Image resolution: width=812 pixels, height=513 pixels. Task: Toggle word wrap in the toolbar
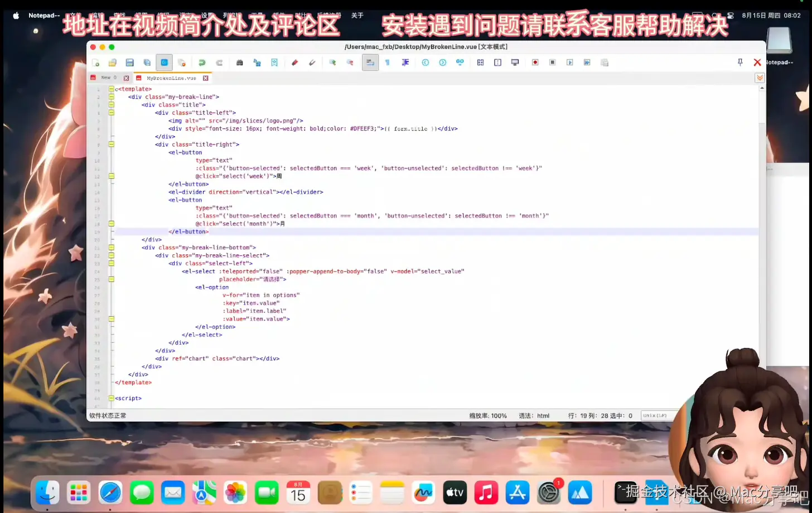point(370,62)
